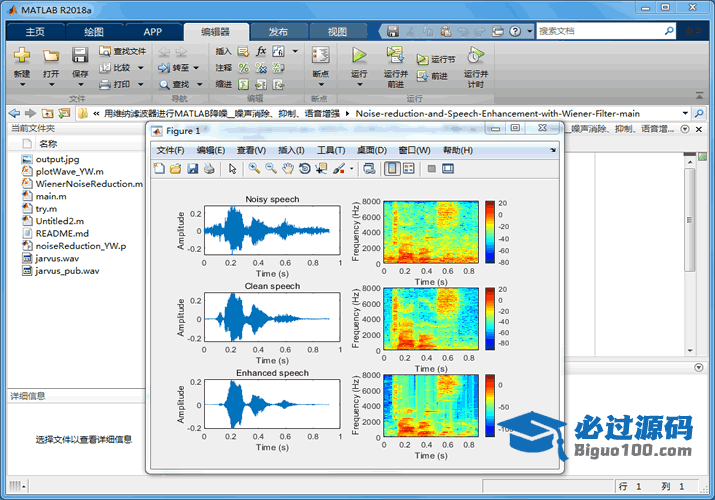Click folder-up icon in address bar

[47, 113]
